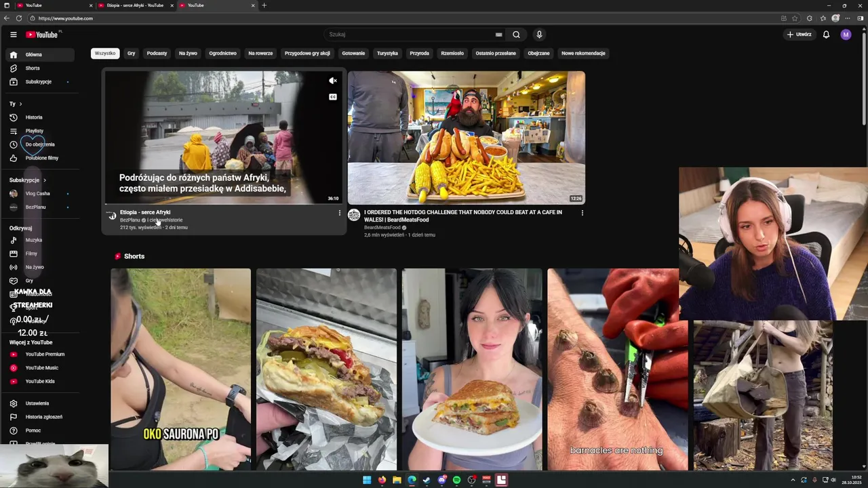The width and height of the screenshot is (868, 488).
Task: Show hidden icons in system tray
Action: point(793,480)
